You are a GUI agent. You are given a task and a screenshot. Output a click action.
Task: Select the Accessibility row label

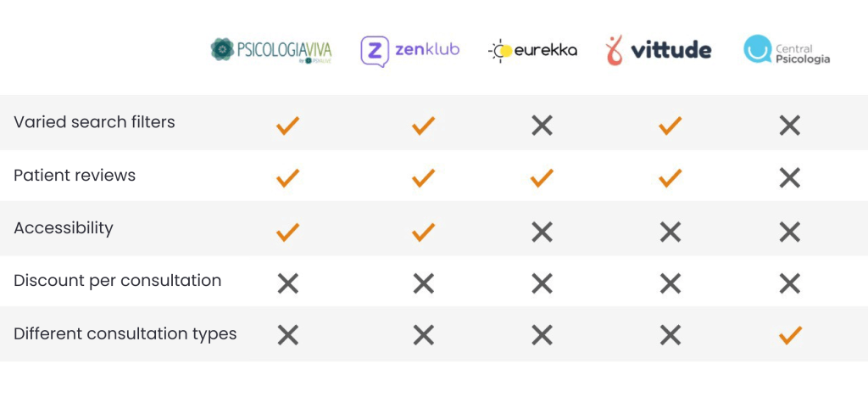64,228
